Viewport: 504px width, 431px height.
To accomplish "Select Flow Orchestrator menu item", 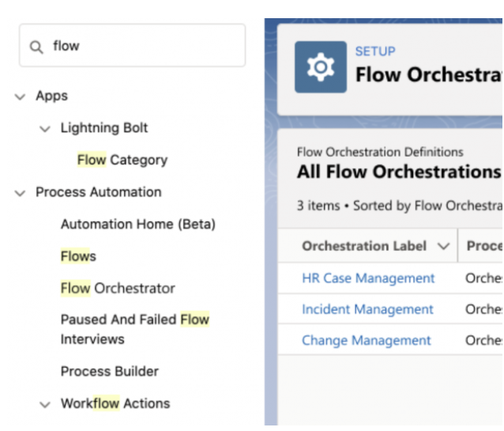I will (118, 288).
